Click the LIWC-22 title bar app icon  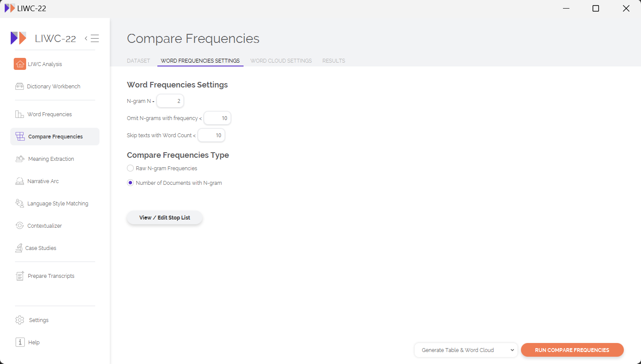pos(9,8)
